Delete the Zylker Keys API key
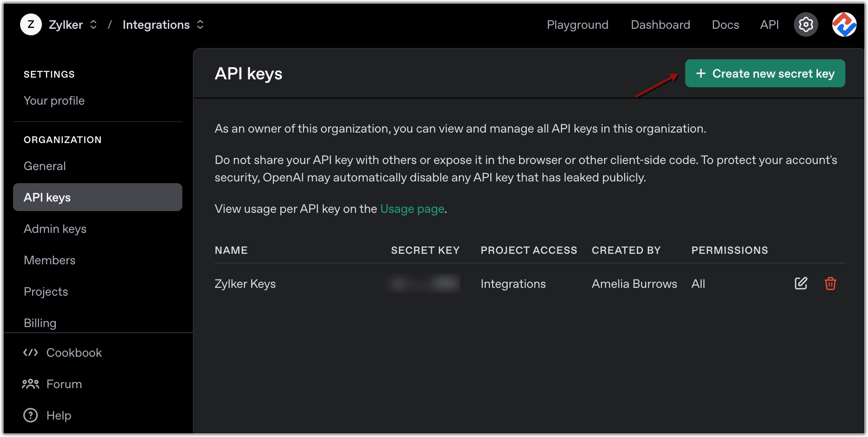This screenshot has height=437, width=868. coord(830,283)
